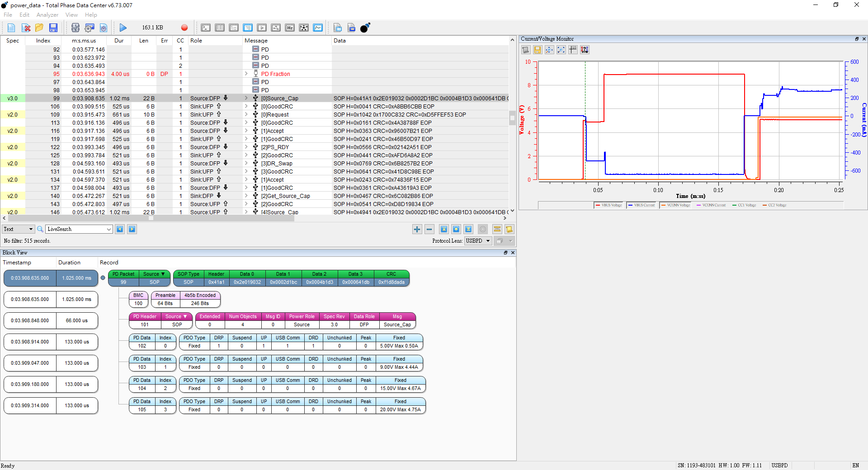Click the black bomb icon in toolbar
Screen dimensions: 868x470
pos(365,28)
